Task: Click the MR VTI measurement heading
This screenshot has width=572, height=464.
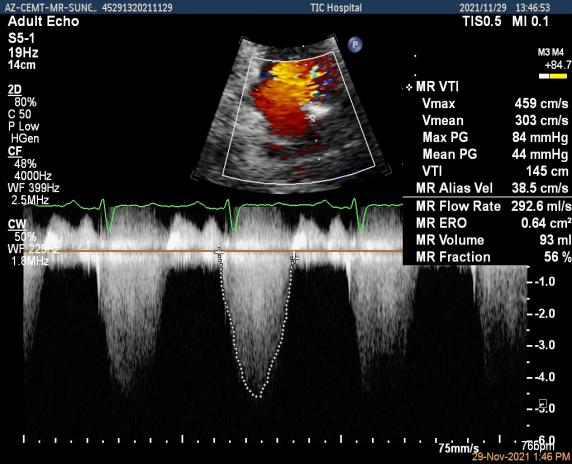Action: 437,87
